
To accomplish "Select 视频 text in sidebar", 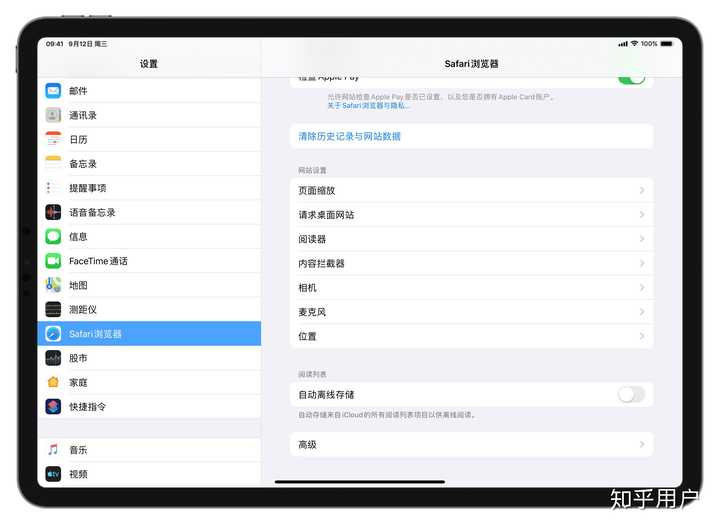I will click(78, 474).
